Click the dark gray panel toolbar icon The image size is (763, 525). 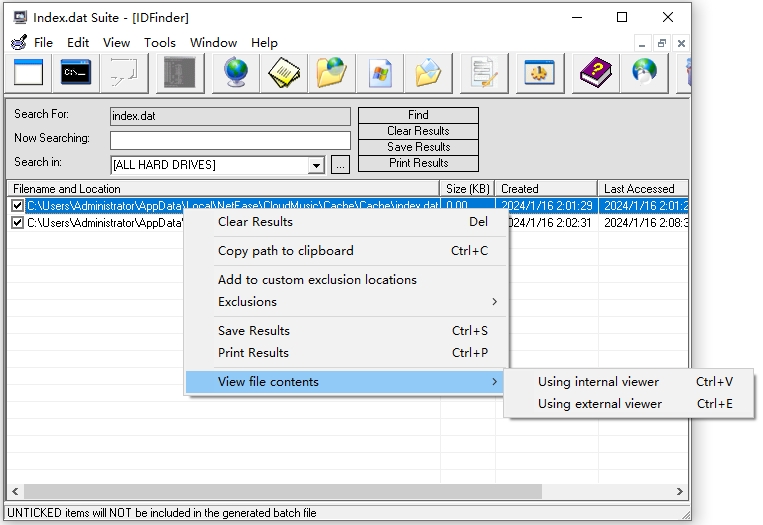pyautogui.click(x=180, y=73)
